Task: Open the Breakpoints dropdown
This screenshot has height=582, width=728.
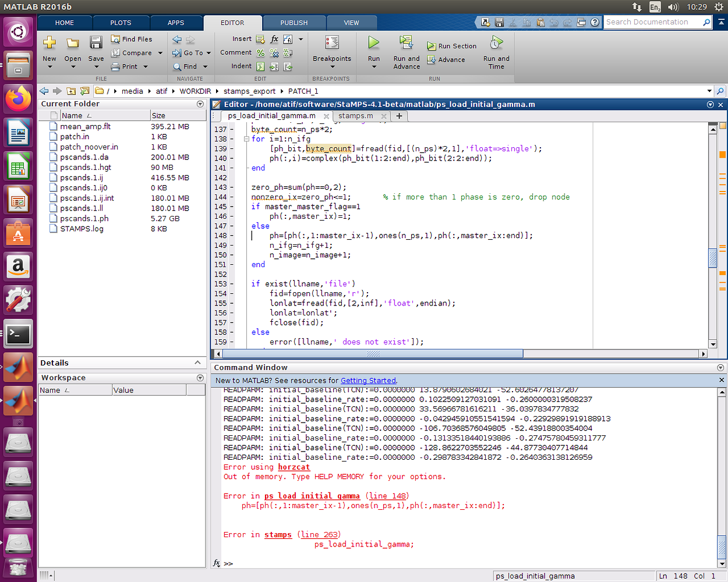Action: 332,66
